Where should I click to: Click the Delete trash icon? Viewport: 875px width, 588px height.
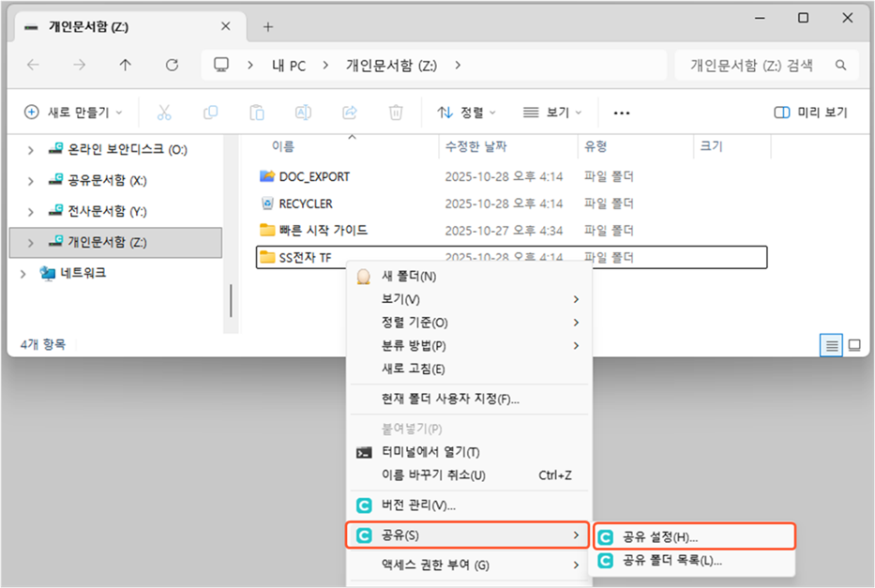396,113
